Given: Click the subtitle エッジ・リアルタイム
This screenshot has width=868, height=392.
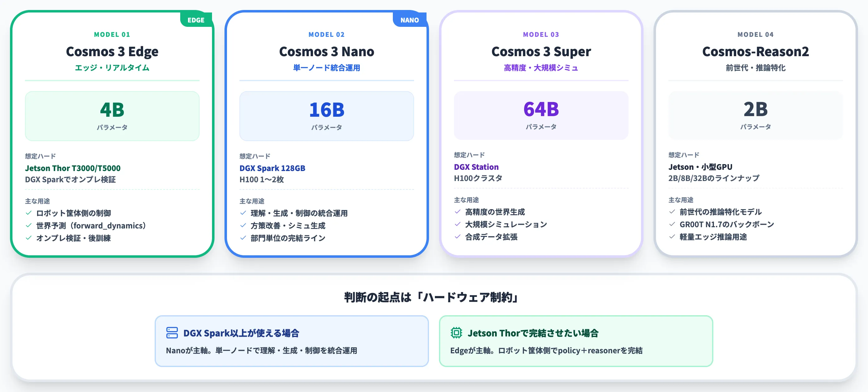Looking at the screenshot, I should point(112,68).
